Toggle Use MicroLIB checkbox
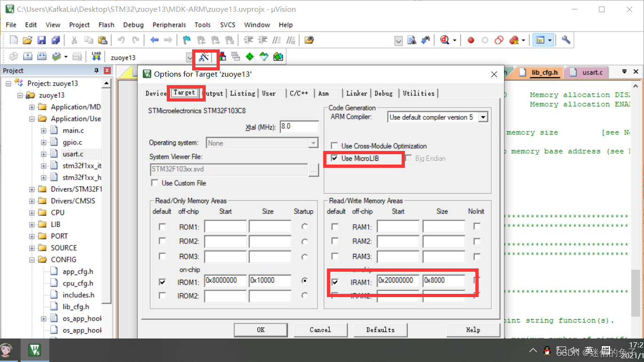This screenshot has width=644, height=362. tap(334, 158)
